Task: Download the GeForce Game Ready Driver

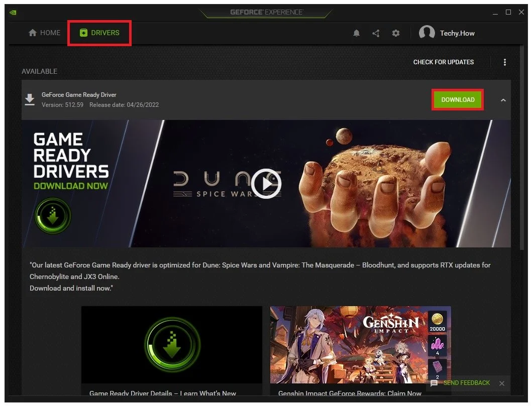Action: [x=458, y=100]
